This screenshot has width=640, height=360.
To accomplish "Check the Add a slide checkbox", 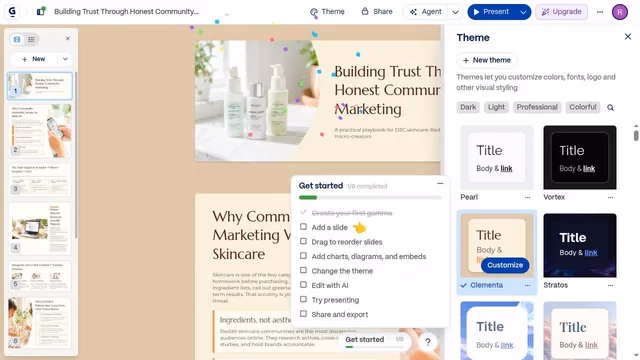I will pos(303,227).
